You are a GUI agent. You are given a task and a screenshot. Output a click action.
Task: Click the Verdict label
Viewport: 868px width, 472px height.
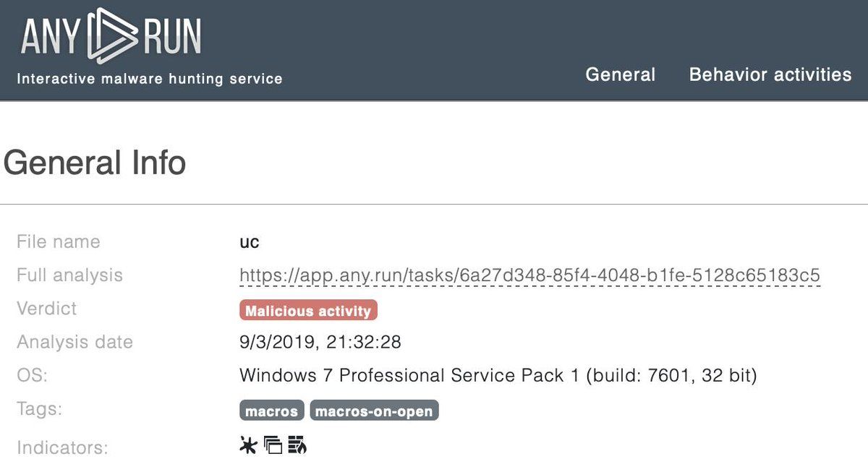tap(46, 309)
